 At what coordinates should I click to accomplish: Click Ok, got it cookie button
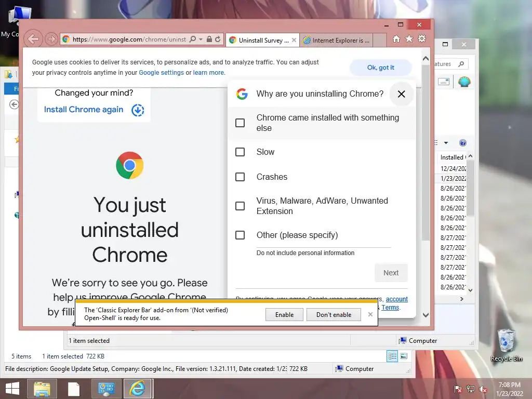click(x=381, y=68)
